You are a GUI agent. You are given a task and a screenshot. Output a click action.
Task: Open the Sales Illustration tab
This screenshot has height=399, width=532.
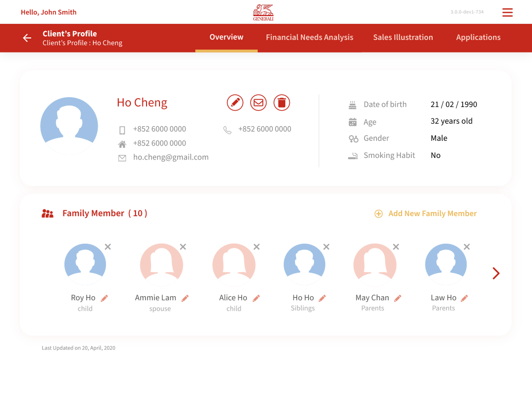pyautogui.click(x=403, y=37)
